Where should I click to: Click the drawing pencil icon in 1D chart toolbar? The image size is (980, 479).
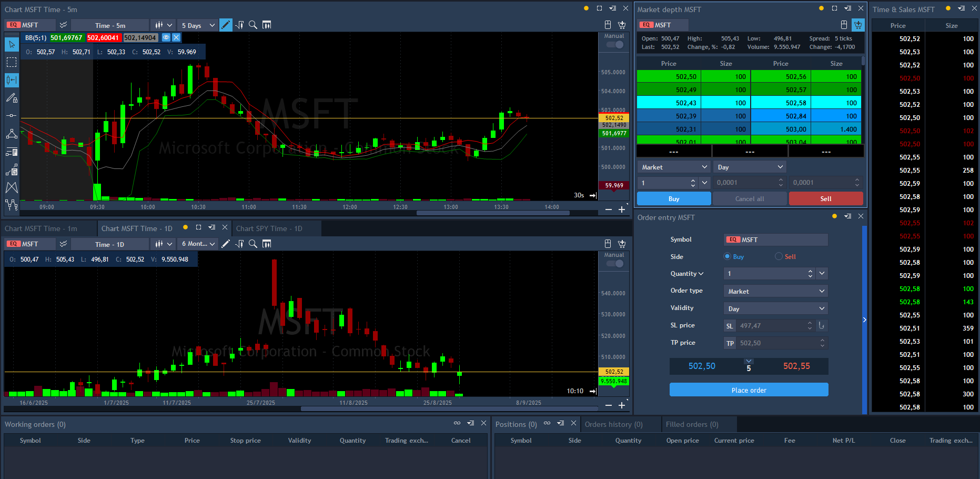226,244
